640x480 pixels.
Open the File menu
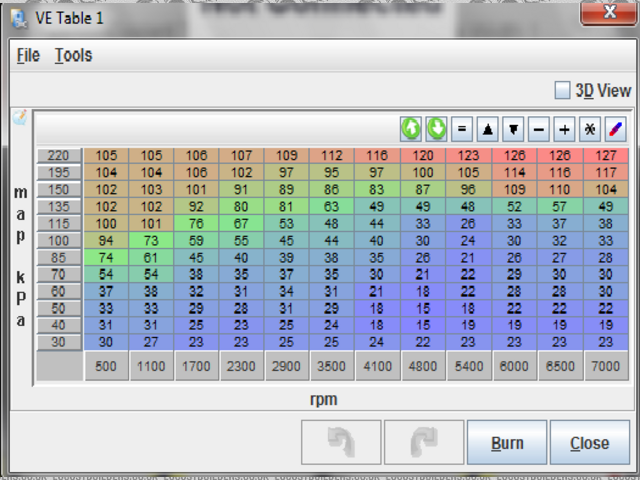pyautogui.click(x=28, y=56)
